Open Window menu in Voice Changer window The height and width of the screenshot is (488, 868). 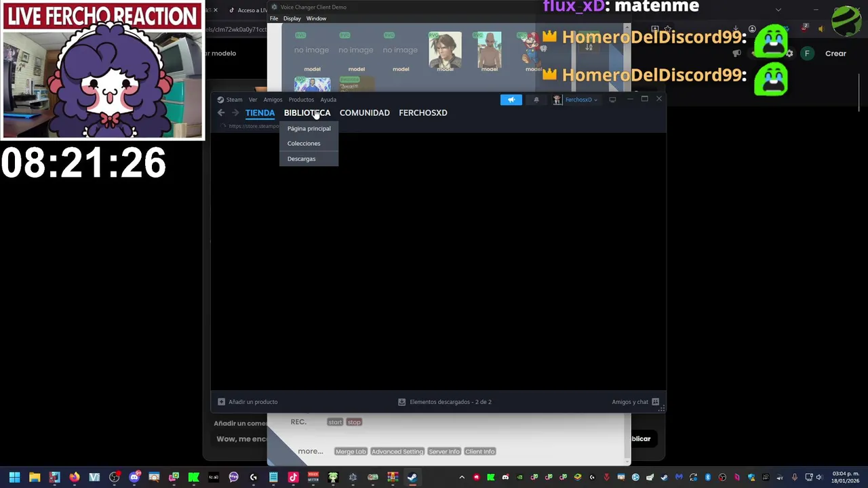316,18
